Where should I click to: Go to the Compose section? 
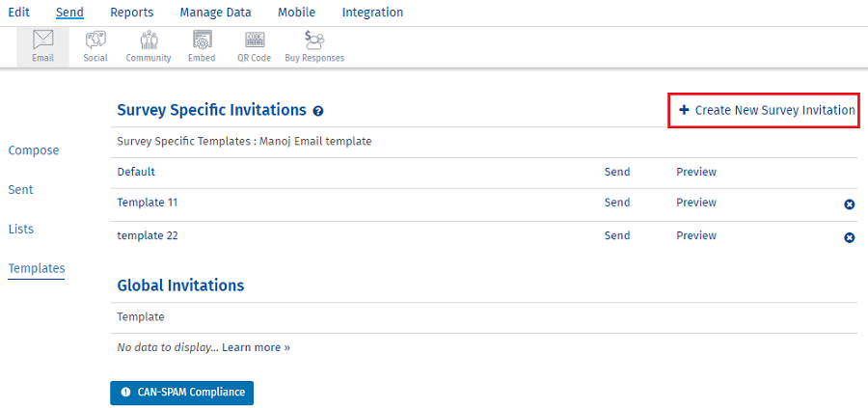34,150
